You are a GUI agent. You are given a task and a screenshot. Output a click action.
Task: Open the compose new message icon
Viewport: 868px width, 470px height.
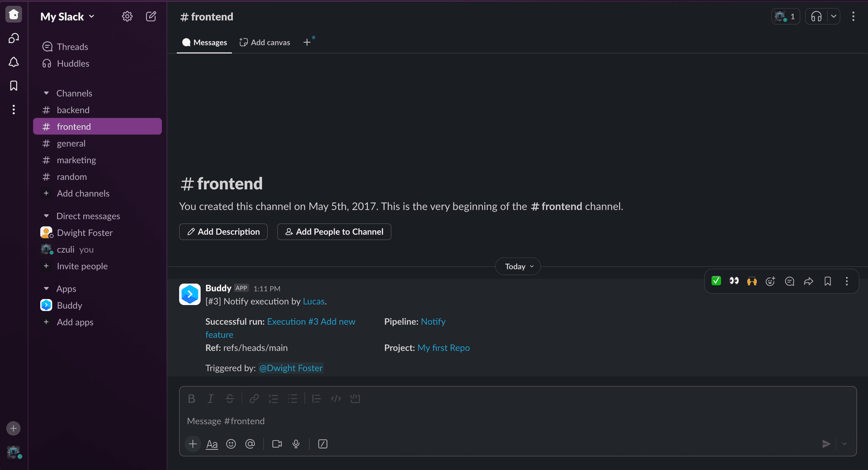[151, 17]
